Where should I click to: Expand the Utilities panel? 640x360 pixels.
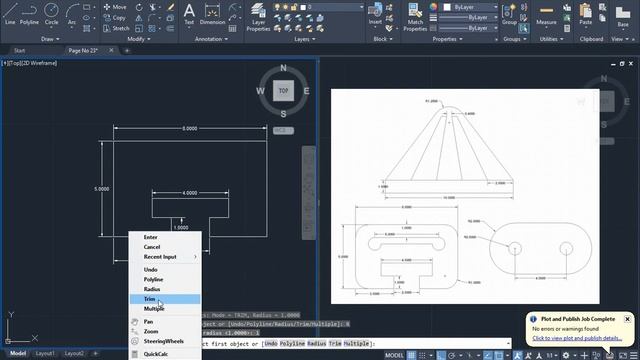[551, 39]
